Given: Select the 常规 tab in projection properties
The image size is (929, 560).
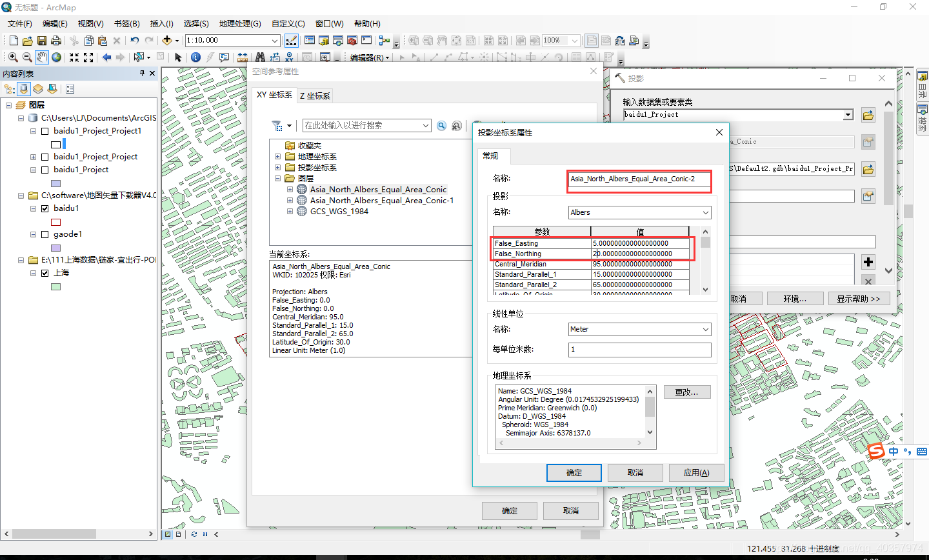Looking at the screenshot, I should point(490,155).
